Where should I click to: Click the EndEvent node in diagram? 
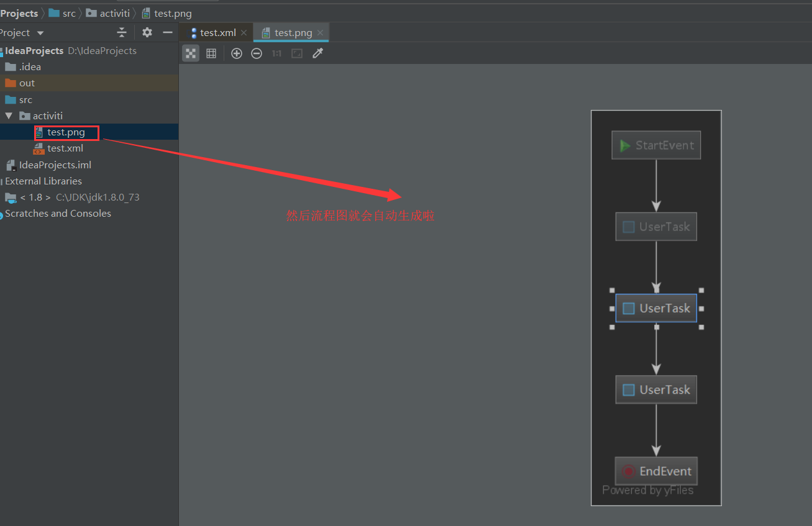coord(656,471)
